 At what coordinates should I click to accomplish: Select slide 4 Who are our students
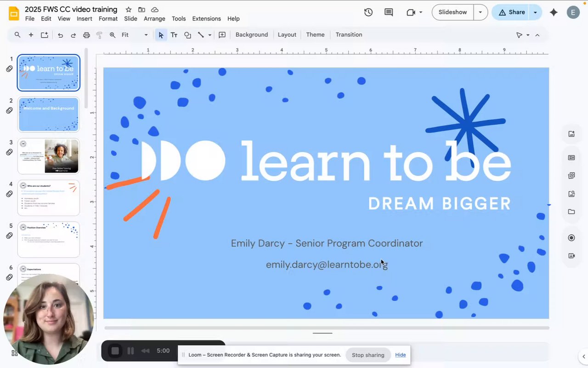(49, 198)
